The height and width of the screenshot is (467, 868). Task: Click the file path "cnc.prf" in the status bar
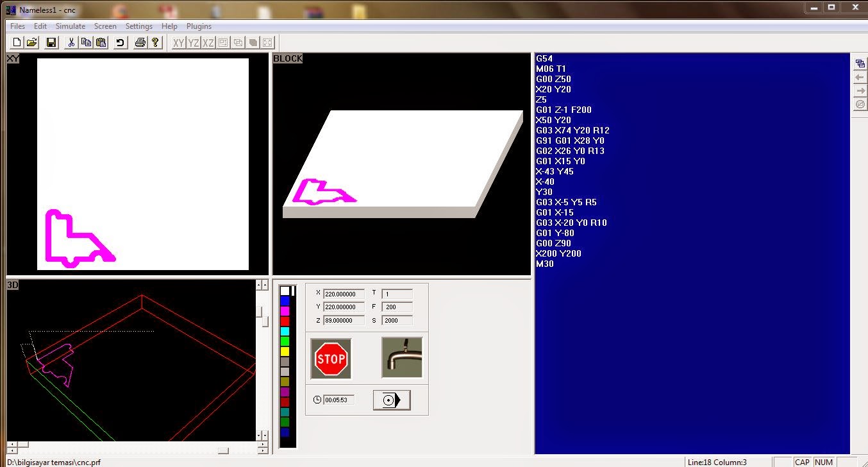87,462
